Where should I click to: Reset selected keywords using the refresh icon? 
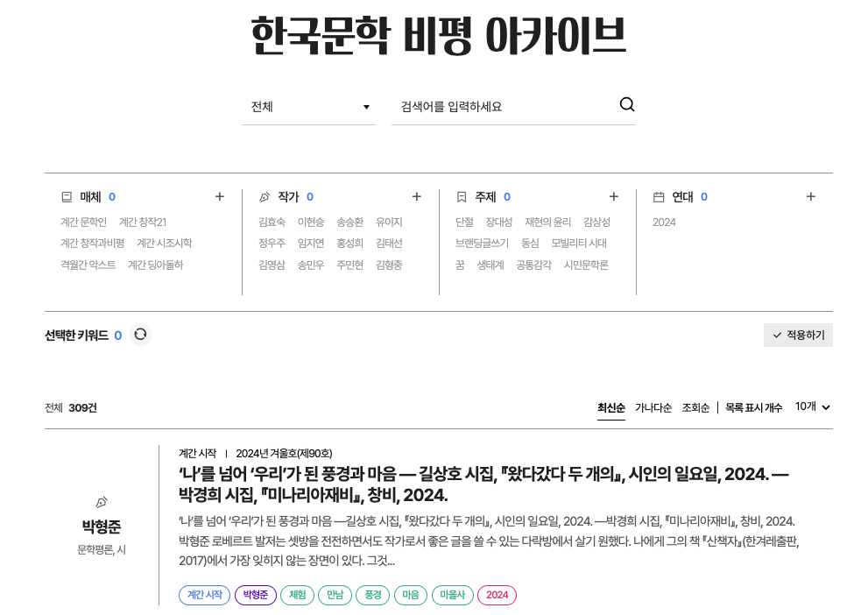140,335
